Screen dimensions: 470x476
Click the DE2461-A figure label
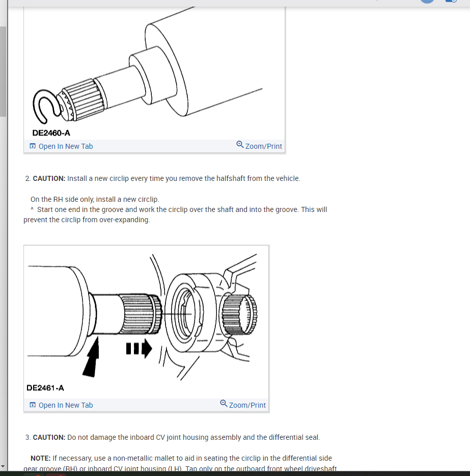[45, 388]
